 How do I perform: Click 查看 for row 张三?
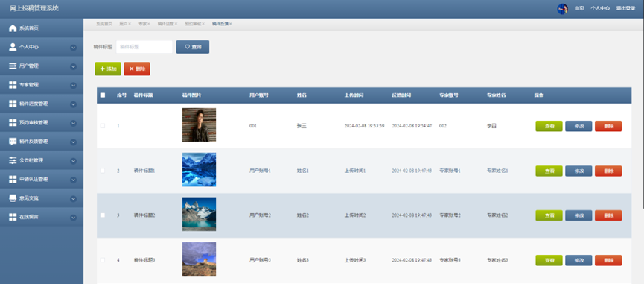click(x=549, y=126)
